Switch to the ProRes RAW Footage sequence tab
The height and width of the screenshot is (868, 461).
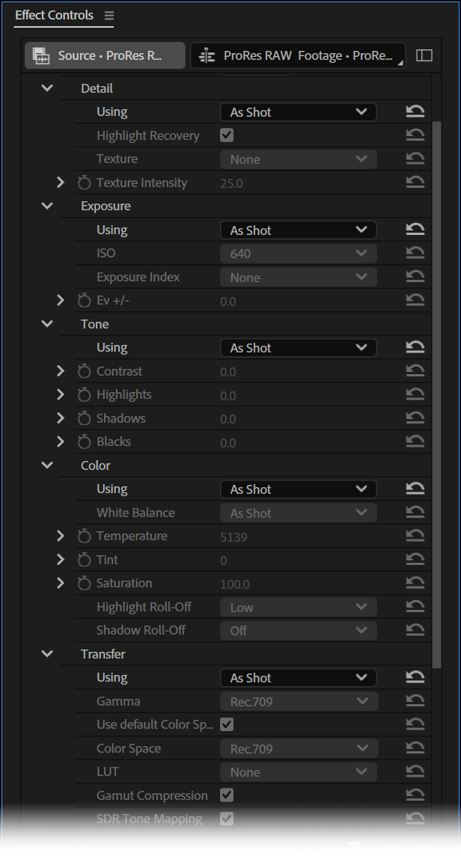(x=298, y=56)
